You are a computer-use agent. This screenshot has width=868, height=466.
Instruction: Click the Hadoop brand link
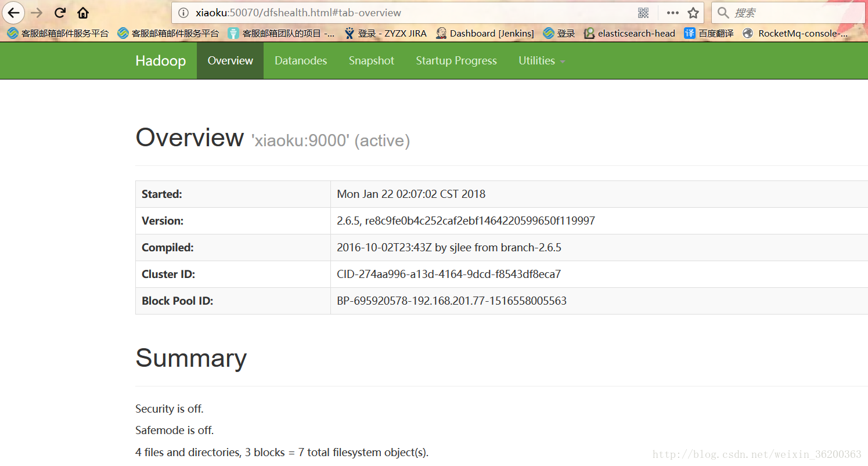point(161,60)
